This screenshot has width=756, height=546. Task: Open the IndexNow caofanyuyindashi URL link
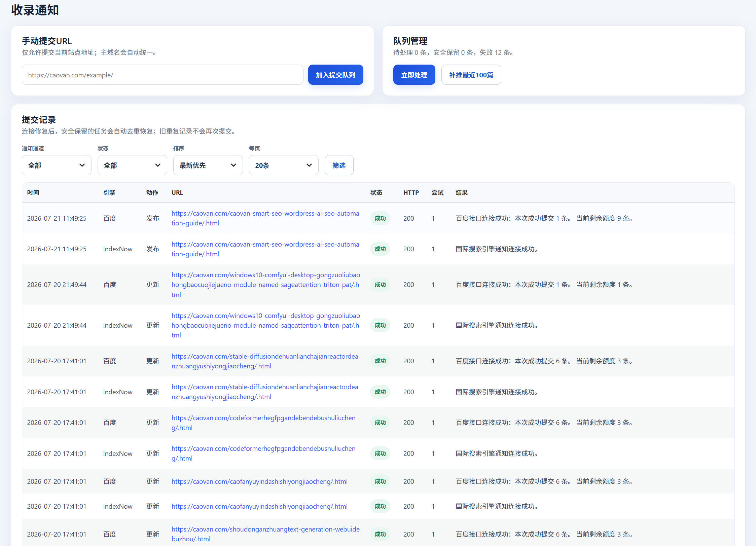(x=259, y=506)
